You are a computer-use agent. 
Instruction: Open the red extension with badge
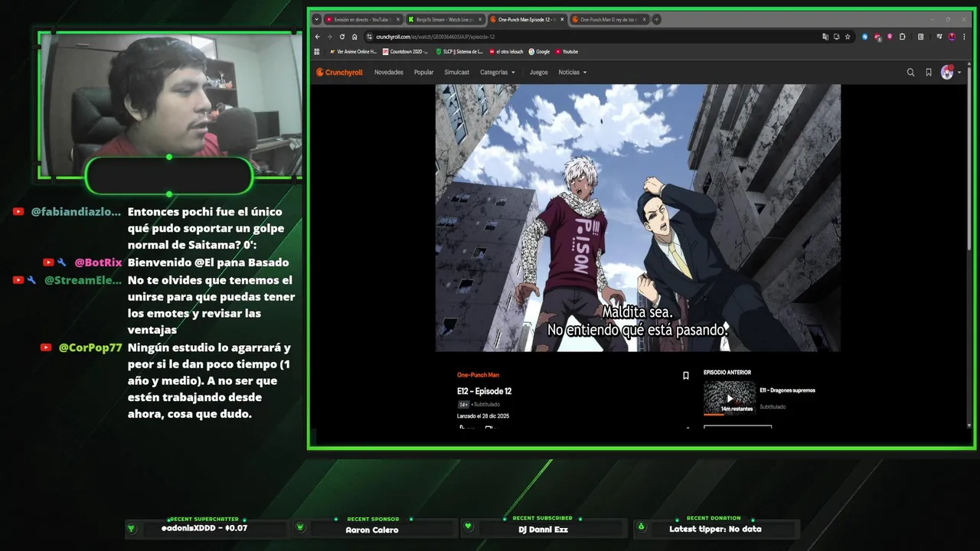coord(877,37)
